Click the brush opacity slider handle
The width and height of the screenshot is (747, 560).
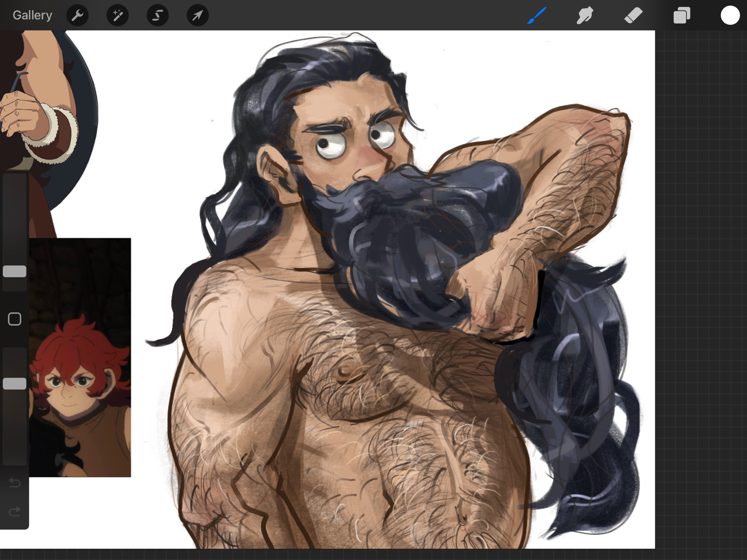15,384
